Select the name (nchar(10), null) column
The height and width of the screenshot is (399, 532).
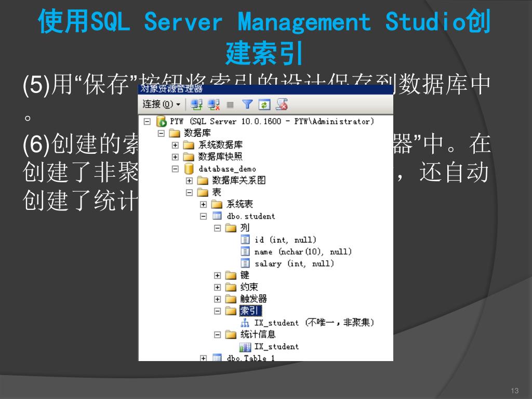[x=303, y=252]
